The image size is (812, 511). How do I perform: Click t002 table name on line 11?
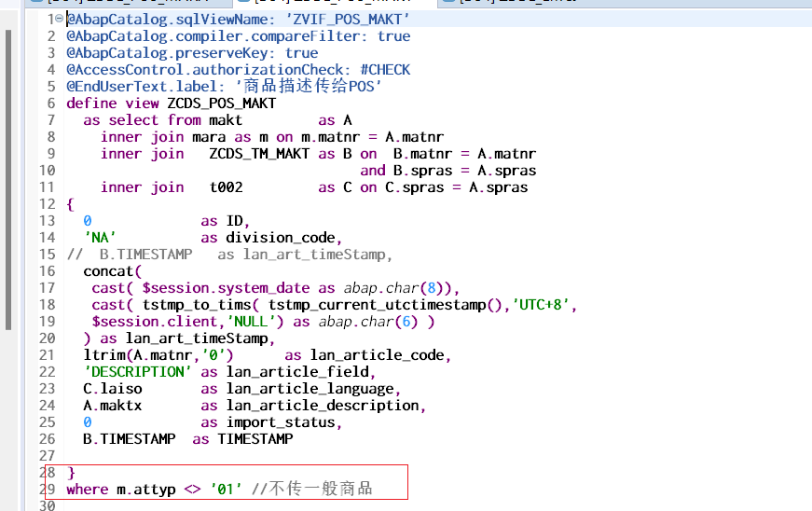[x=226, y=187]
